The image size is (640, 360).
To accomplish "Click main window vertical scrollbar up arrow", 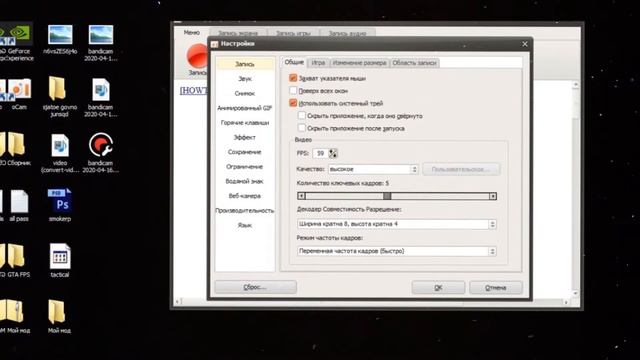I will pos(576,85).
